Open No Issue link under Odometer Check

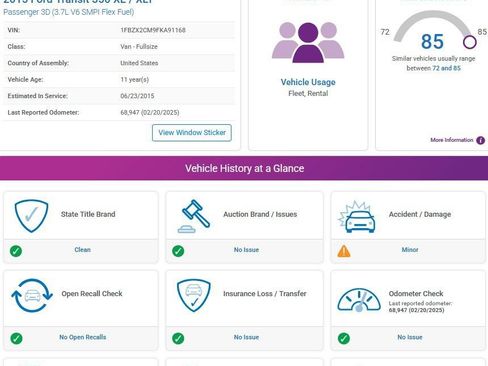point(410,337)
